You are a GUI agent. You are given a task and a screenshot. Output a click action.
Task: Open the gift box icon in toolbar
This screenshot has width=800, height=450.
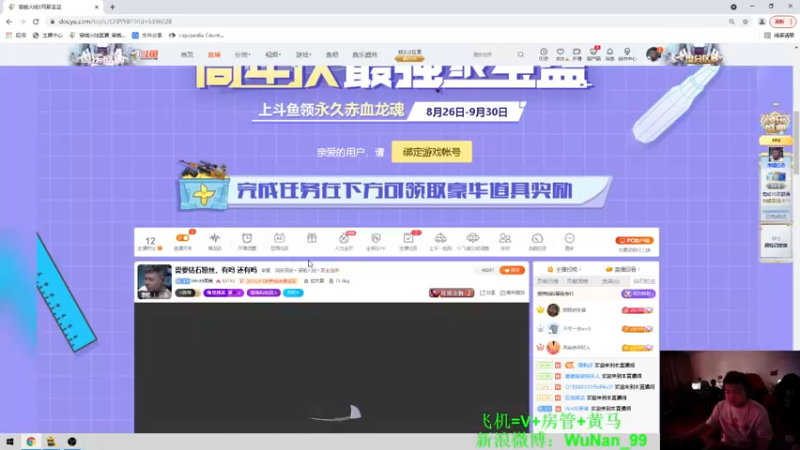coord(312,238)
